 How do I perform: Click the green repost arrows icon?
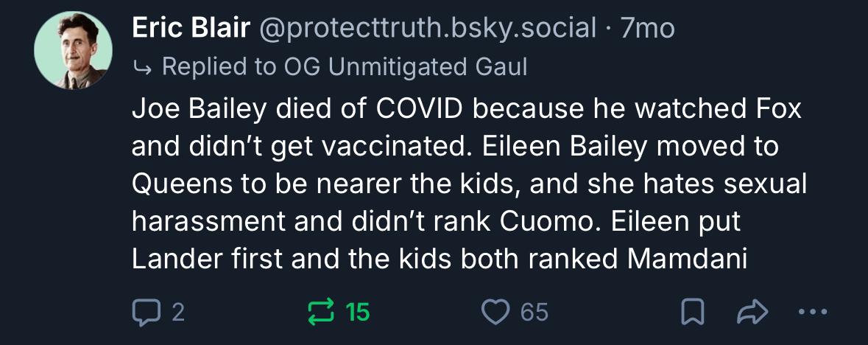pos(323,313)
